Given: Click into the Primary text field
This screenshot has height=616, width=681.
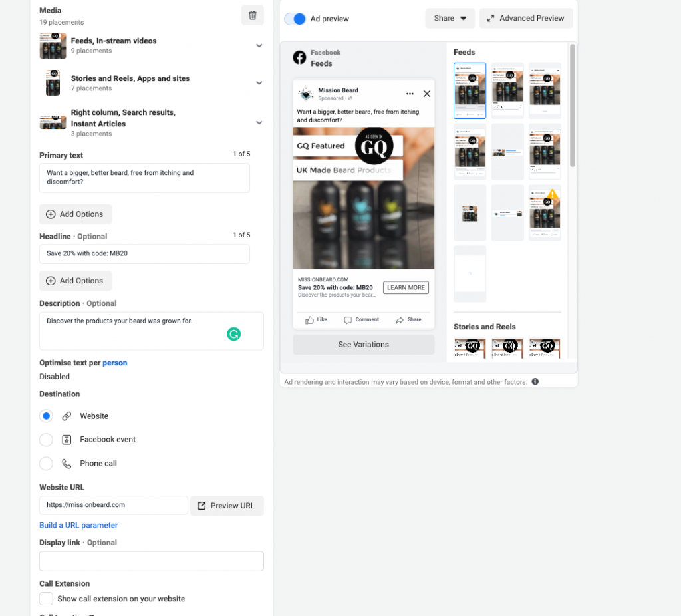Looking at the screenshot, I should (144, 178).
